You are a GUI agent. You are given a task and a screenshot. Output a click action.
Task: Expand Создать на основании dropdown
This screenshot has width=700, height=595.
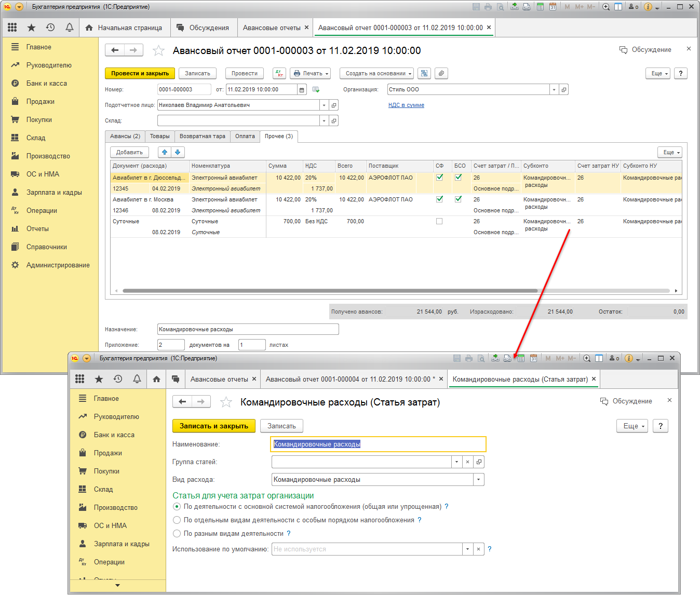376,73
